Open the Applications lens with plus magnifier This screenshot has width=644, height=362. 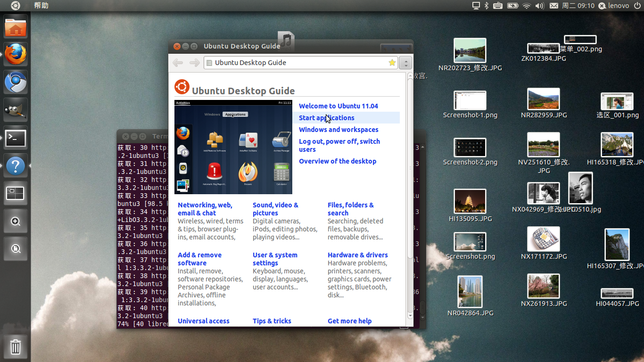pos(16,222)
